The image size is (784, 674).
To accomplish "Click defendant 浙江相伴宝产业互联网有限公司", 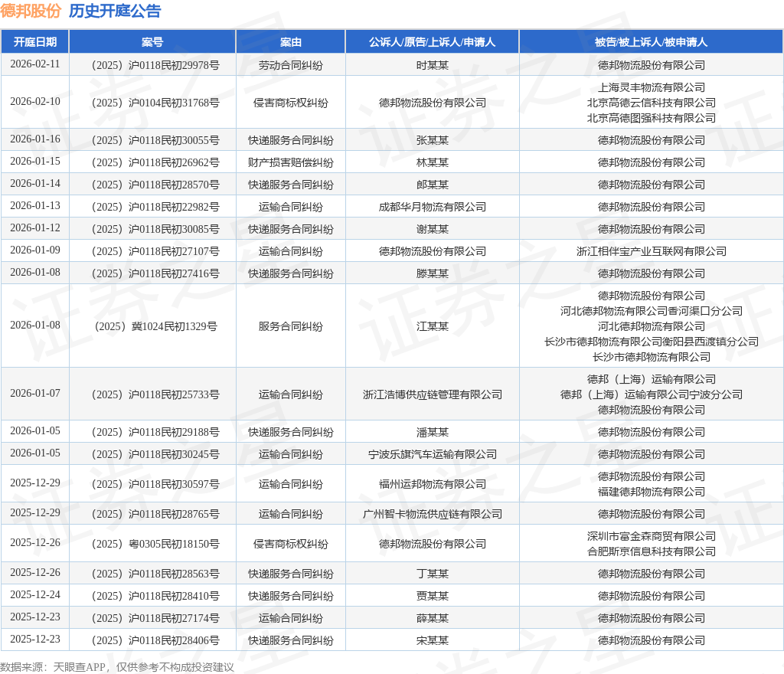I will click(x=651, y=251).
